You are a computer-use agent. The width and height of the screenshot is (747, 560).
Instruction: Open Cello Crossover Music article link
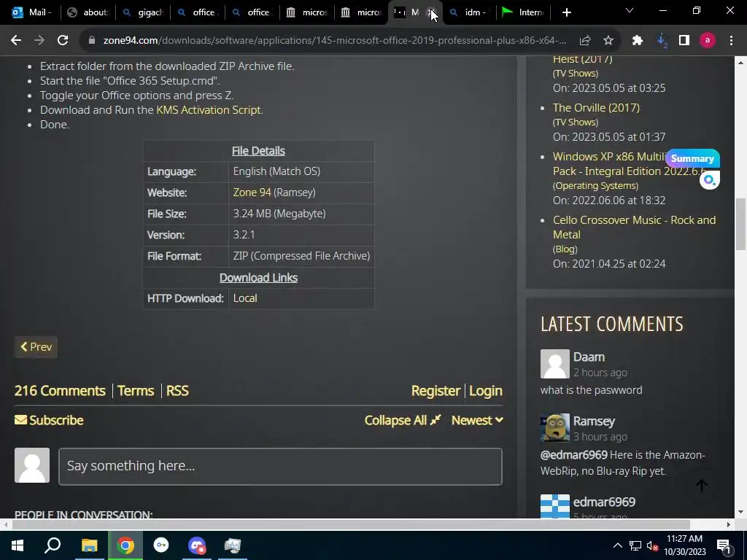634,227
